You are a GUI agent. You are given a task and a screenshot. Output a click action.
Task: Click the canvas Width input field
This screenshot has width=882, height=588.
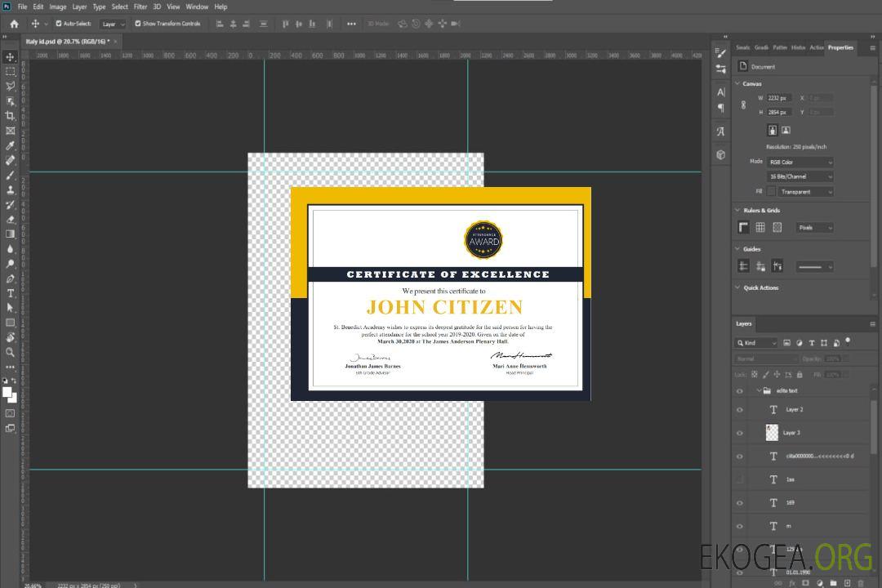(x=779, y=98)
